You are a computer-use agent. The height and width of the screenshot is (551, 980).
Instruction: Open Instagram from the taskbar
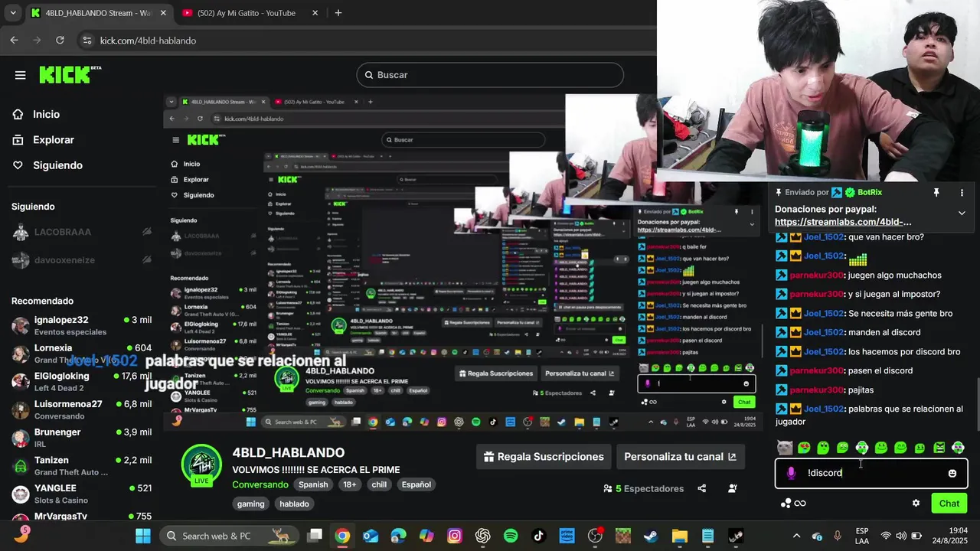(x=455, y=536)
